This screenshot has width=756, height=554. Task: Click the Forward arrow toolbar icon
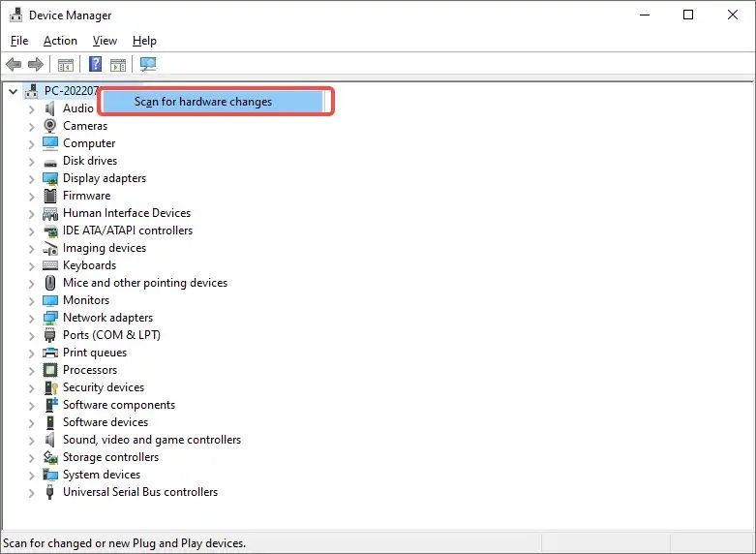tap(36, 65)
